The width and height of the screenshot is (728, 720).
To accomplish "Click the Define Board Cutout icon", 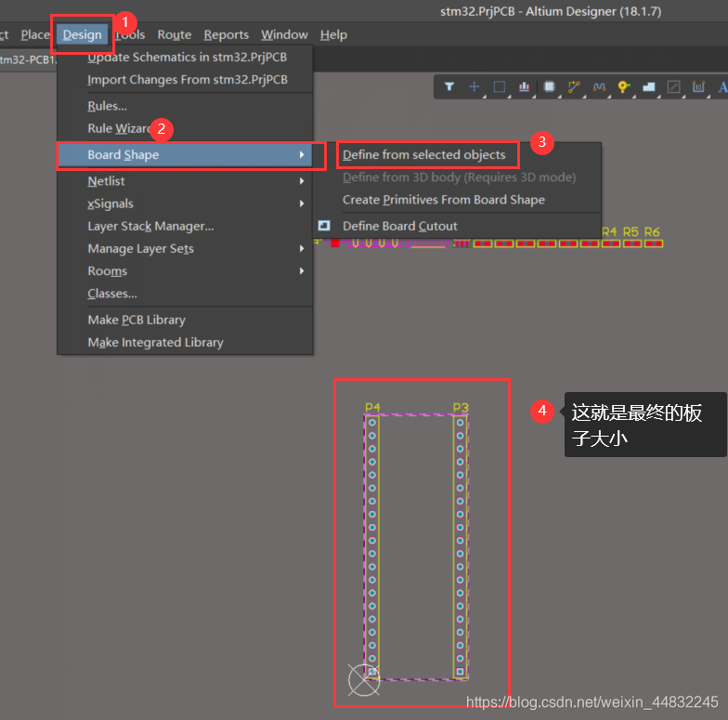I will point(324,226).
